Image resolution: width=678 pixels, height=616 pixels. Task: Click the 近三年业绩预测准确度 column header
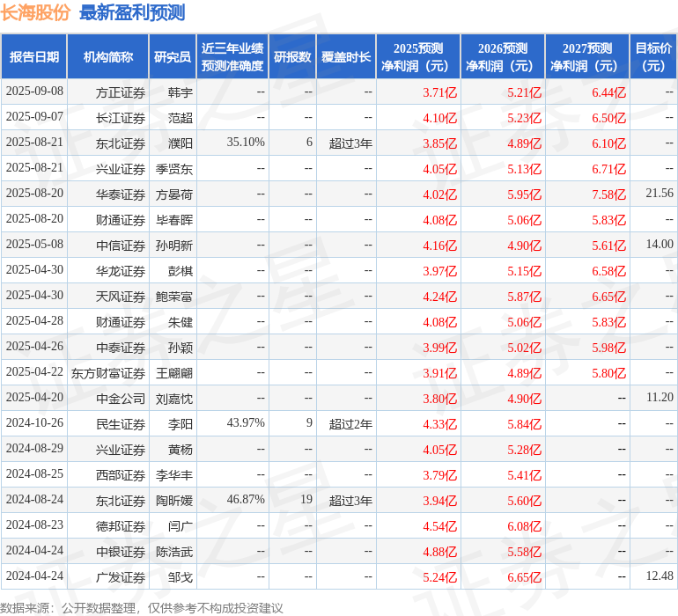coord(232,56)
